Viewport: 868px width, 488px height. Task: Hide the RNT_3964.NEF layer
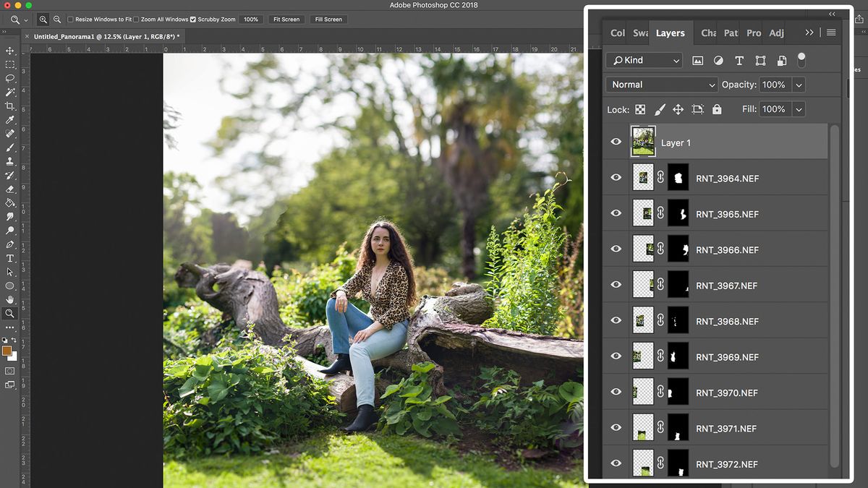616,177
